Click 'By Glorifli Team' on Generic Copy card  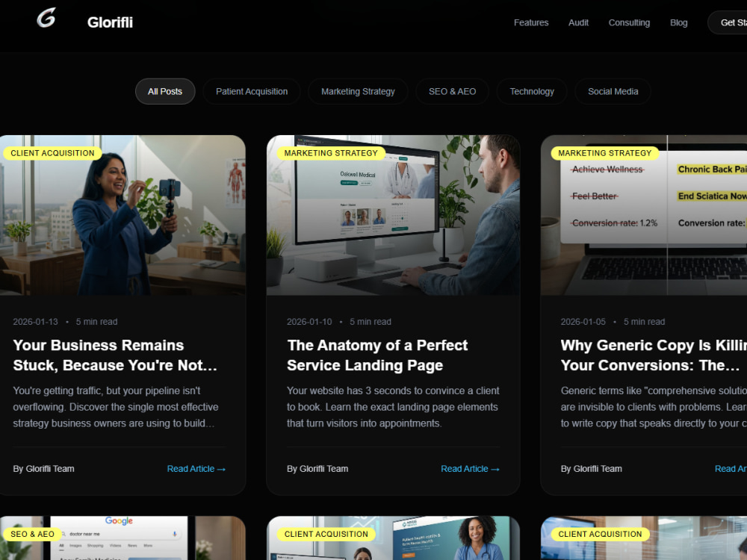click(x=591, y=469)
